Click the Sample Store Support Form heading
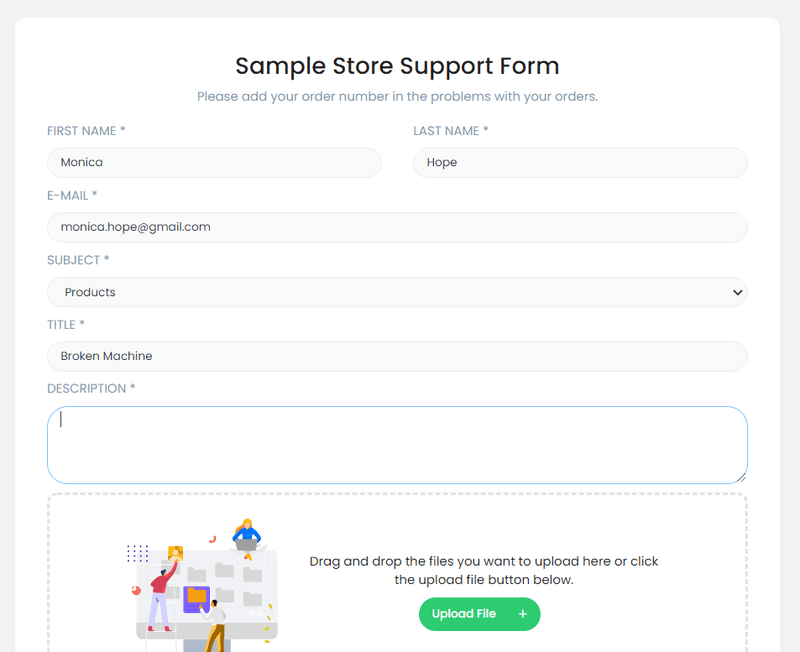The image size is (800, 652). pos(397,66)
